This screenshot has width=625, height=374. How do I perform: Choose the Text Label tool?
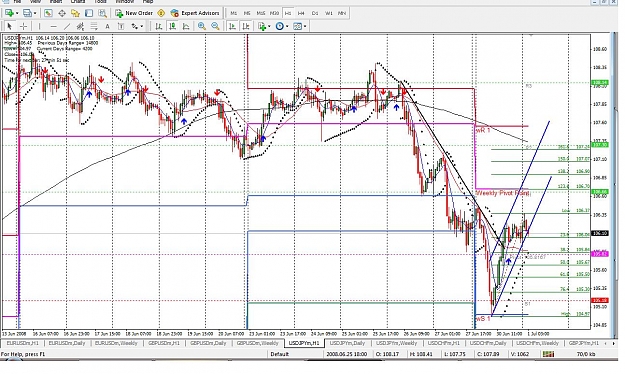tap(121, 26)
